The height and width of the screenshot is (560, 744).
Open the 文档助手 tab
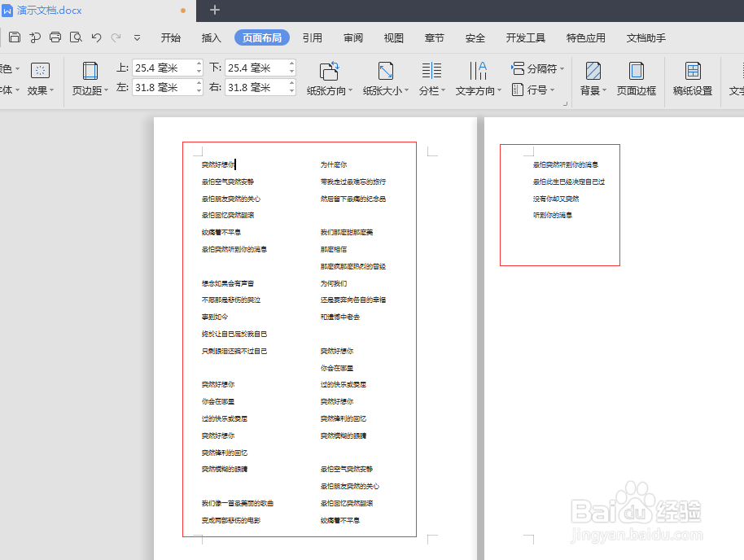pyautogui.click(x=646, y=38)
